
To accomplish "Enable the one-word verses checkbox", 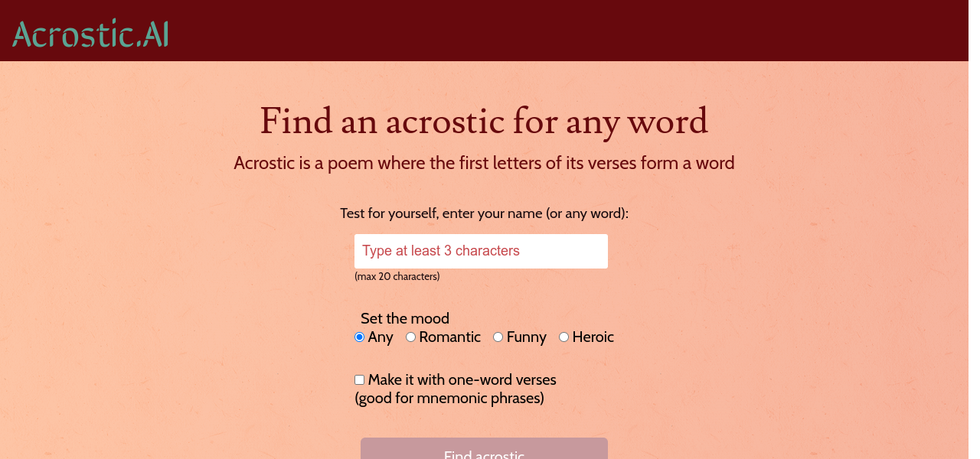I will (360, 380).
